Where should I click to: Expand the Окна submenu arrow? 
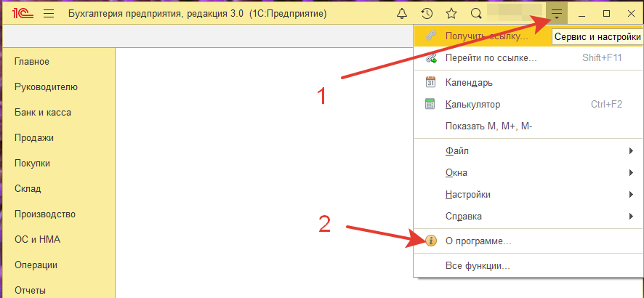(x=631, y=173)
